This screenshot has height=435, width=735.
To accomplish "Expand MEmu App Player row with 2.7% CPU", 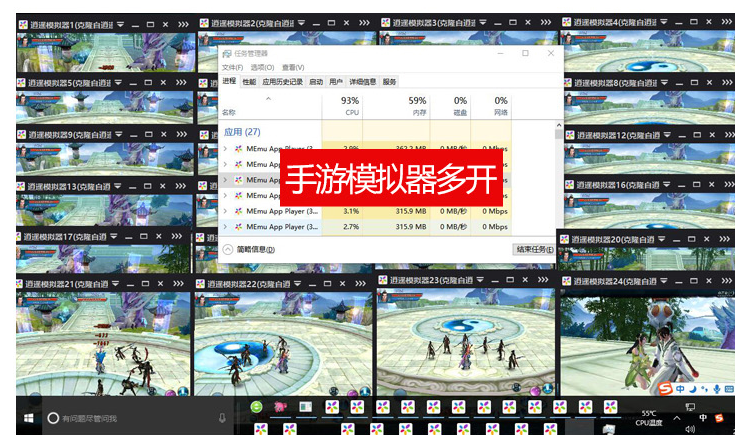I will 225,227.
